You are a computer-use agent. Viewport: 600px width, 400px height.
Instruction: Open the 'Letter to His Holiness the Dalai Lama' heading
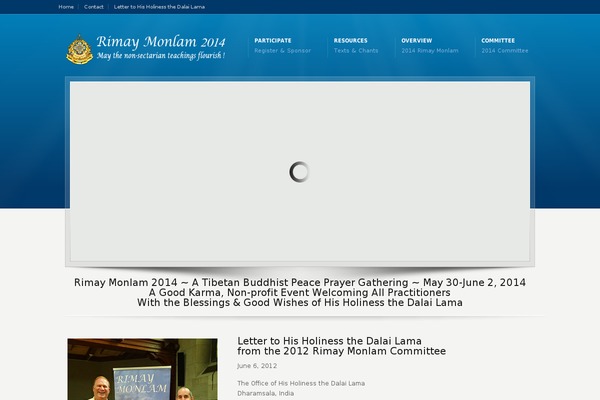click(329, 341)
